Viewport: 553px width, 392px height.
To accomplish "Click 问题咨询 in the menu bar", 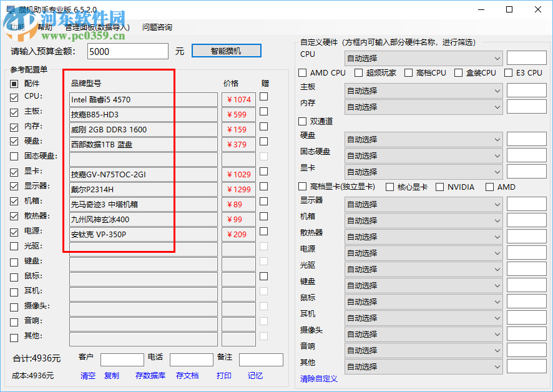I will 157,27.
